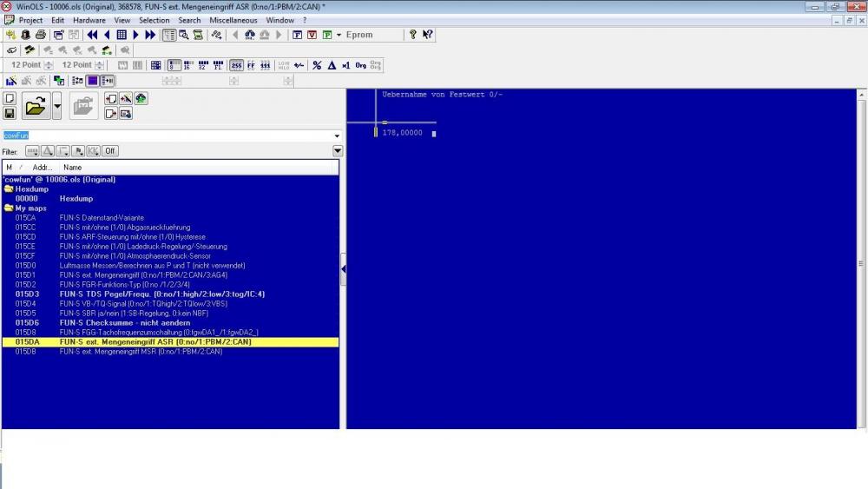Jump to first map with double-left arrows
Viewport: 868px width, 489px height.
[x=92, y=35]
